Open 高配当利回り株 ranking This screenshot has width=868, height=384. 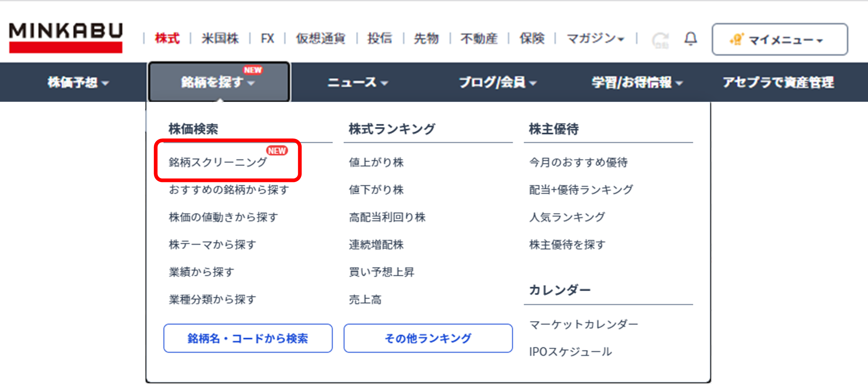387,217
